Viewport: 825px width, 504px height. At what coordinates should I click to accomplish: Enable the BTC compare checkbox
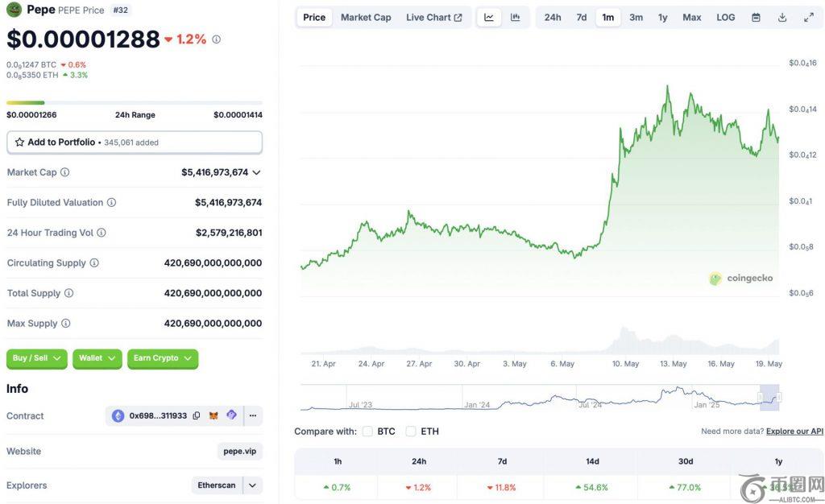point(367,432)
